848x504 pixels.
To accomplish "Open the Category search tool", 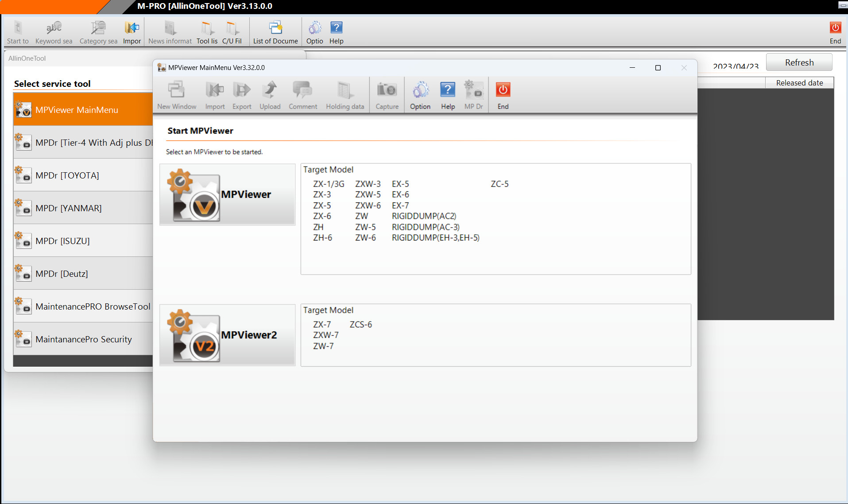I will (98, 32).
